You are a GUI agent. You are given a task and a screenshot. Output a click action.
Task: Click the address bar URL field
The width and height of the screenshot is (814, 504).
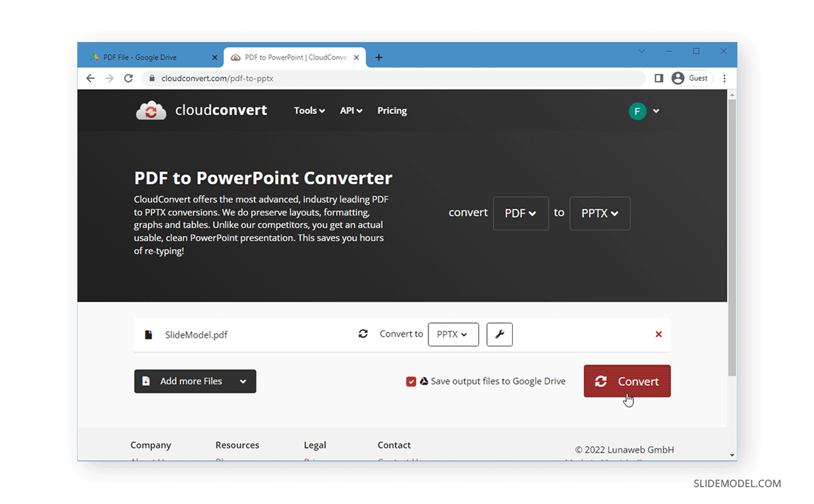(x=393, y=78)
